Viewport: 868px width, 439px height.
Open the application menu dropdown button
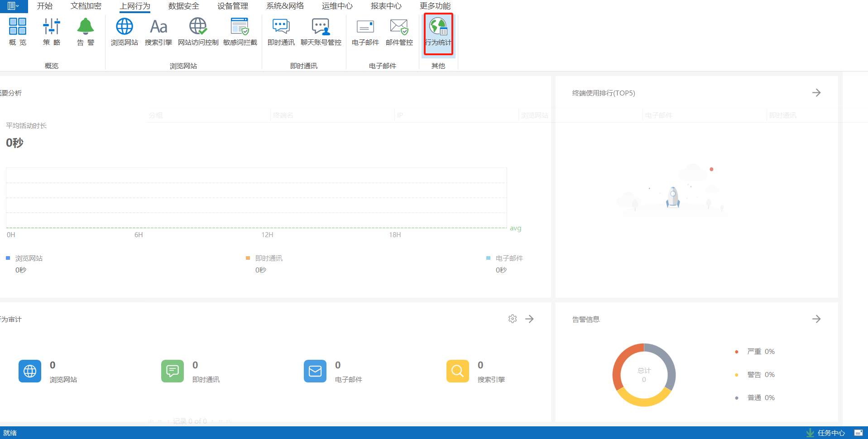(x=14, y=6)
